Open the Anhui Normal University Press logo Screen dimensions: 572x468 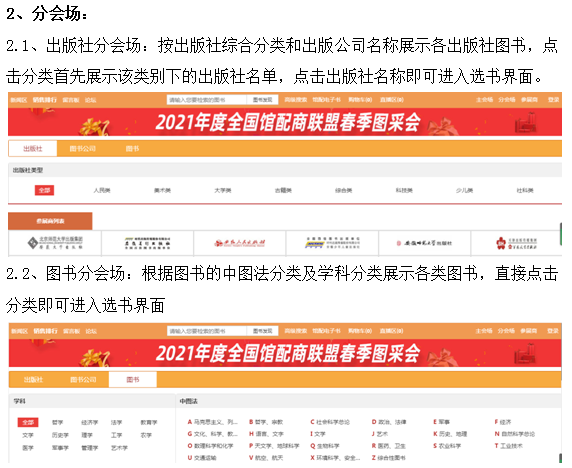pyautogui.click(x=424, y=243)
